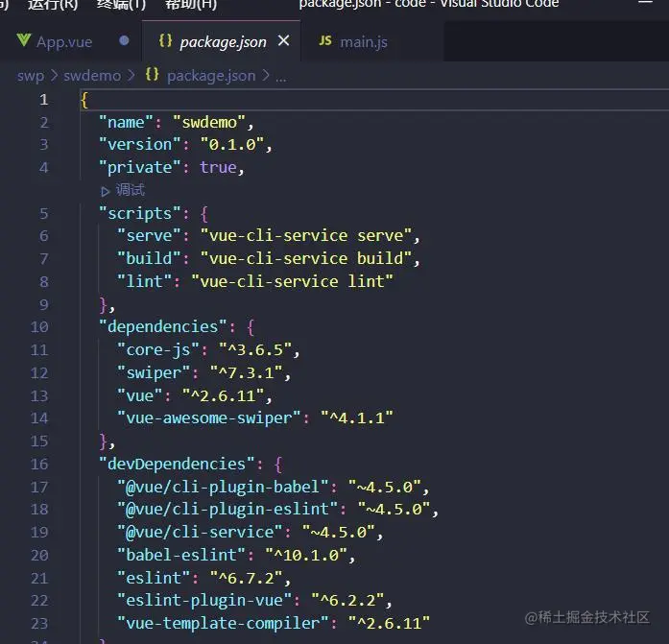This screenshot has width=669, height=644.
Task: Open the 帮助(H) menu
Action: (x=191, y=4)
